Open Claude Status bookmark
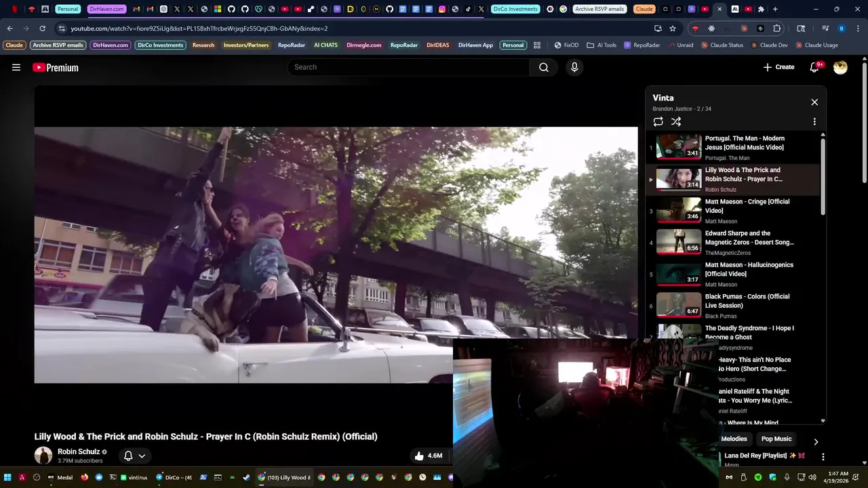The height and width of the screenshot is (488, 868). pos(722,45)
